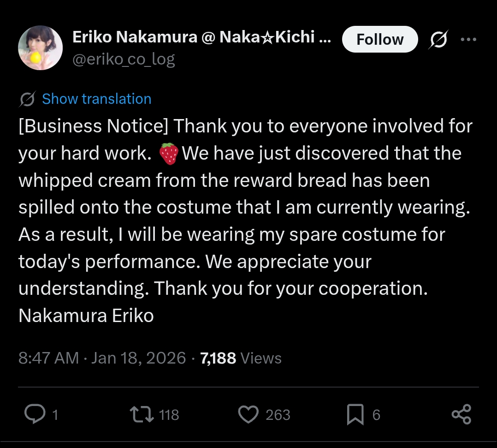Open the three-dot more options menu

[468, 39]
